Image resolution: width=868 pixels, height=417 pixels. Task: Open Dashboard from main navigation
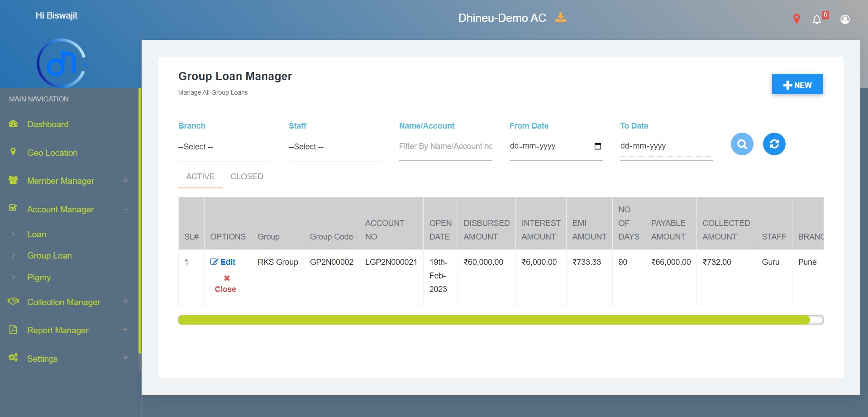(48, 124)
